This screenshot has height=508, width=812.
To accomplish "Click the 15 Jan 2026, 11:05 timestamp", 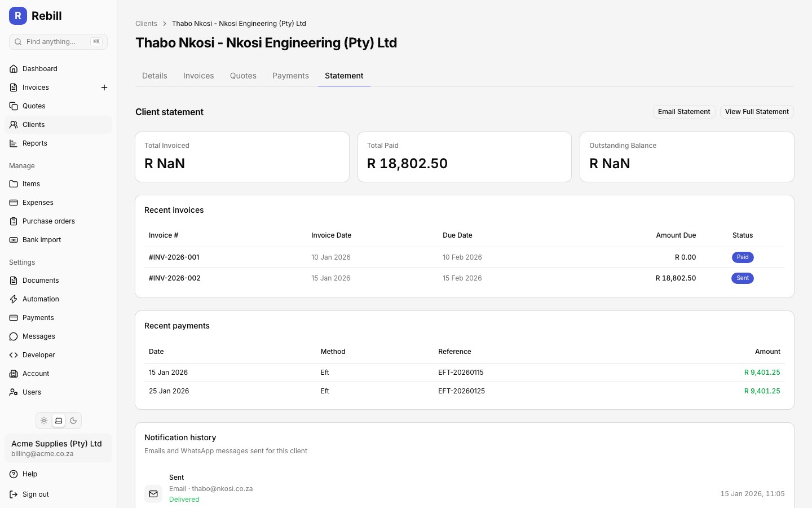I will point(752,494).
